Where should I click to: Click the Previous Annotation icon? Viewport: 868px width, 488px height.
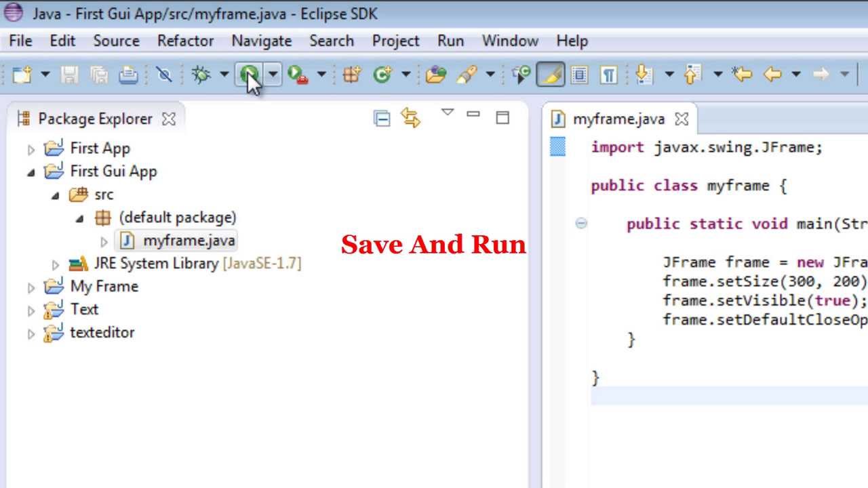pos(692,74)
